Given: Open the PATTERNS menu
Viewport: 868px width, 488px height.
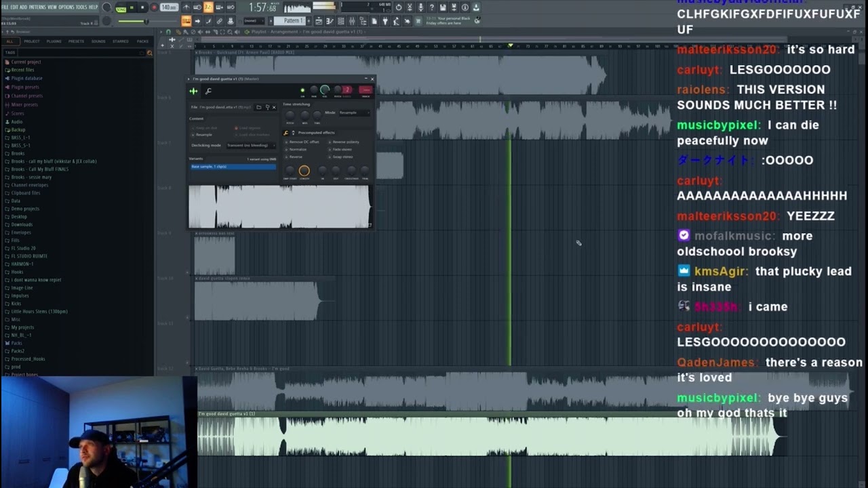Looking at the screenshot, I should point(37,7).
